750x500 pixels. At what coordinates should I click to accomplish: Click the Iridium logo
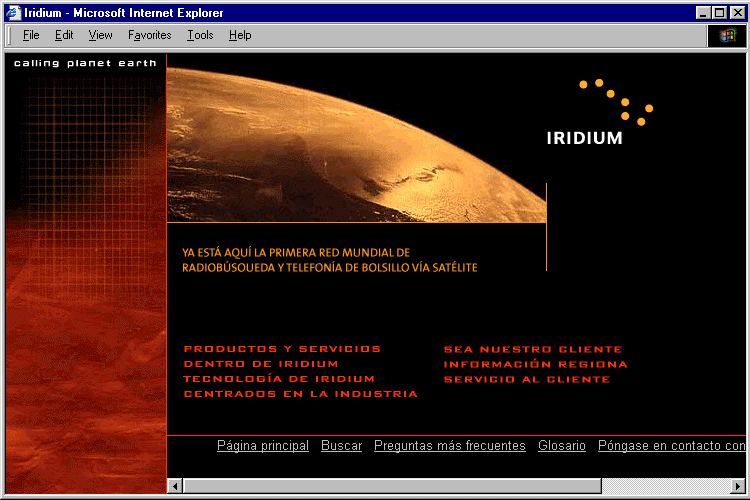pyautogui.click(x=600, y=112)
